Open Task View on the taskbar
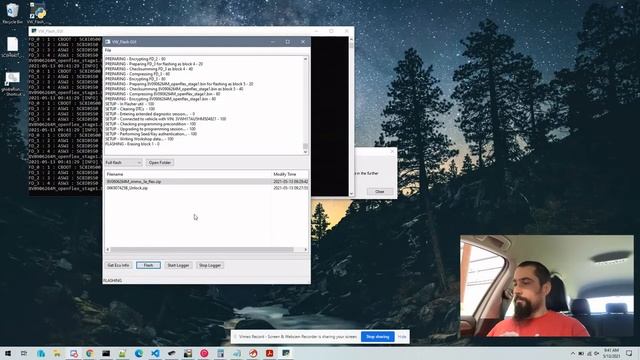 coord(24,353)
